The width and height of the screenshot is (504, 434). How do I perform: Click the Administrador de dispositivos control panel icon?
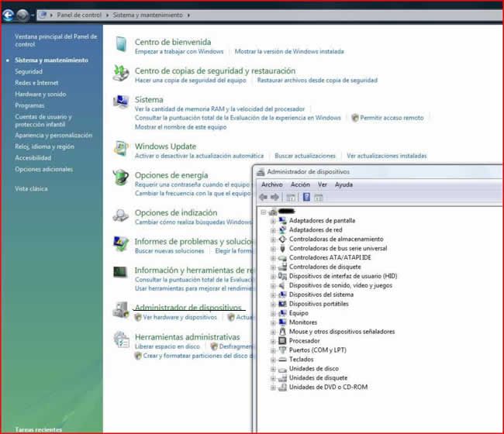pyautogui.click(x=121, y=310)
